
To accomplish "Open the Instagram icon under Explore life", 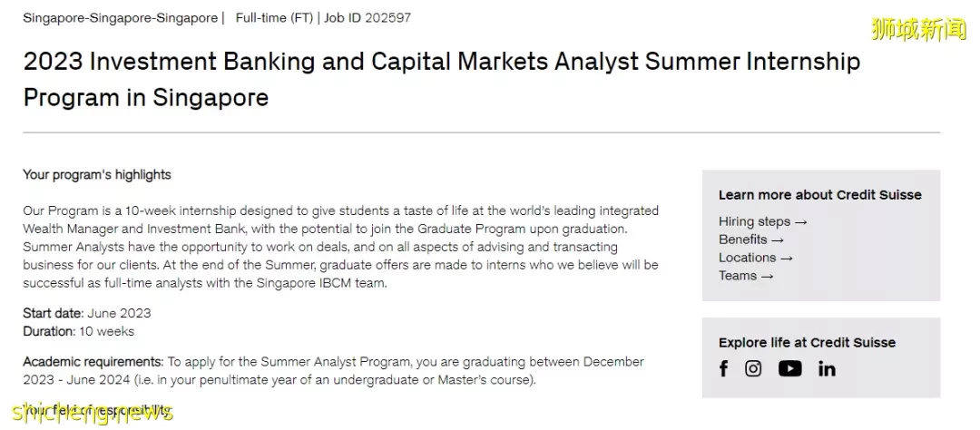I will pos(753,368).
